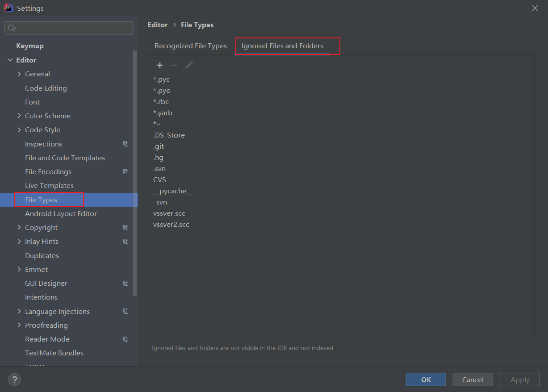Open File and Code Templates settings
548x392 pixels.
(x=65, y=158)
